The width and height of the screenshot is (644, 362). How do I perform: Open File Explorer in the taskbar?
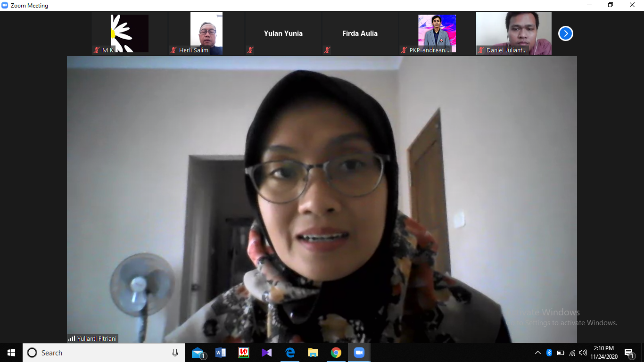point(313,353)
